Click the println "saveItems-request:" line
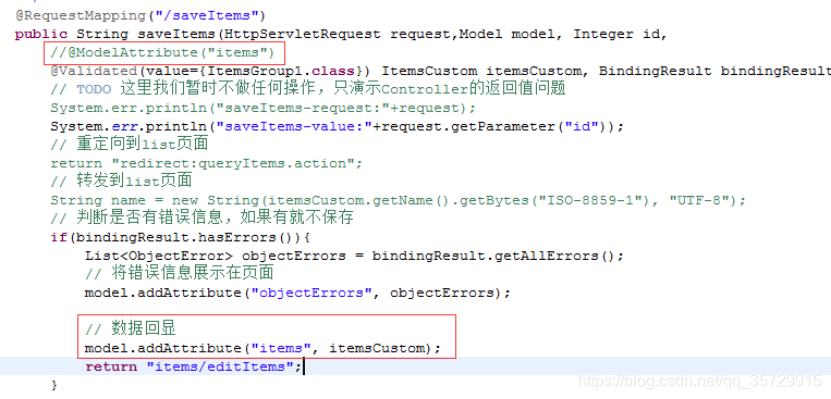The width and height of the screenshot is (831, 399). click(263, 108)
